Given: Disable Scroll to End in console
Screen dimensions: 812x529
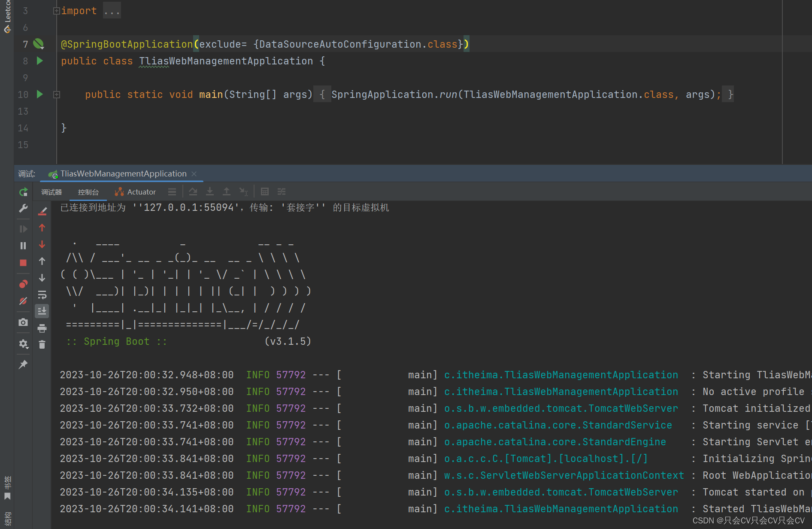Looking at the screenshot, I should [x=42, y=311].
